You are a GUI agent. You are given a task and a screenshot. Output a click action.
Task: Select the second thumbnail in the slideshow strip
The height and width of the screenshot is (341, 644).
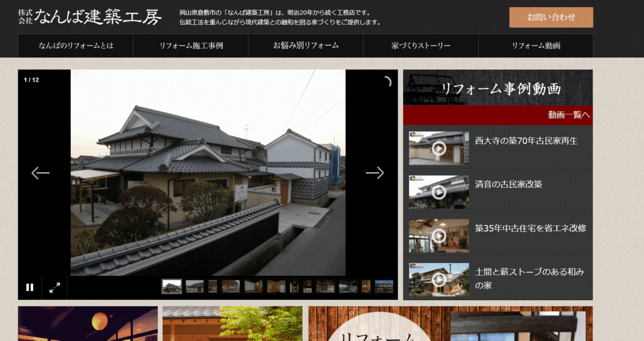click(194, 286)
